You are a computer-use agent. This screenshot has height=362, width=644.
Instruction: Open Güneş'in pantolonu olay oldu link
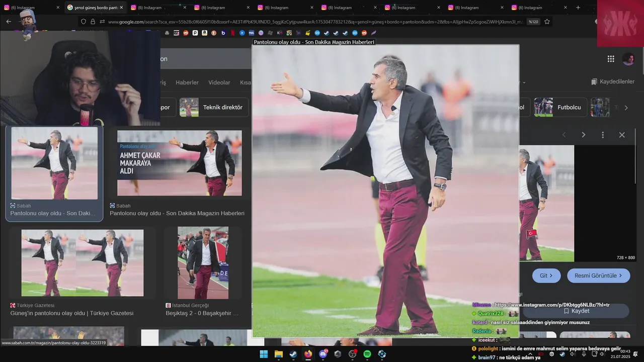point(72,313)
